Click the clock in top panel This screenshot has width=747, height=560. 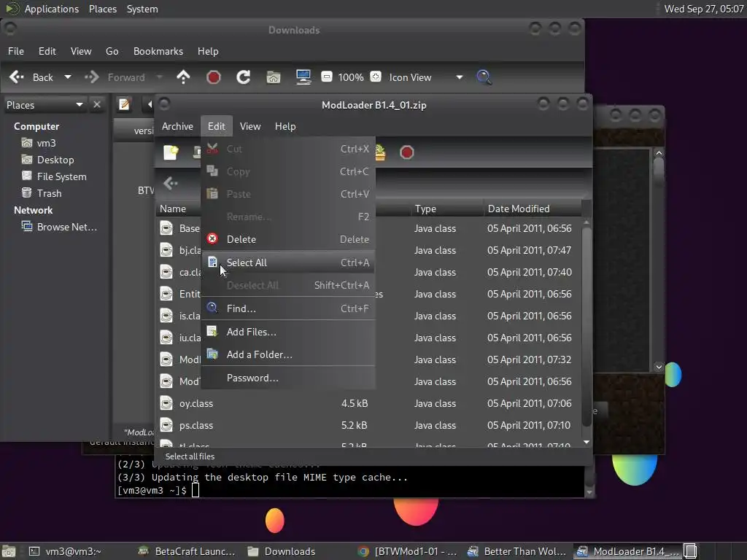click(x=704, y=9)
